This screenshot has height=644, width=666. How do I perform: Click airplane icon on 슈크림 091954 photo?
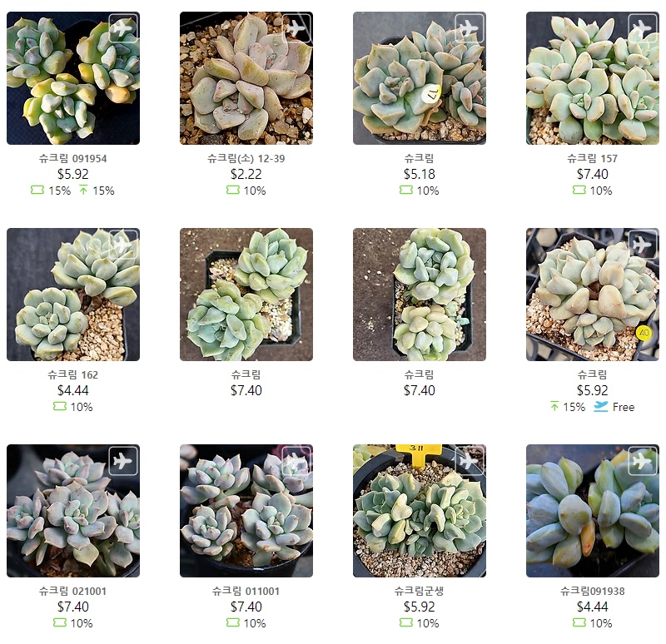pyautogui.click(x=123, y=28)
